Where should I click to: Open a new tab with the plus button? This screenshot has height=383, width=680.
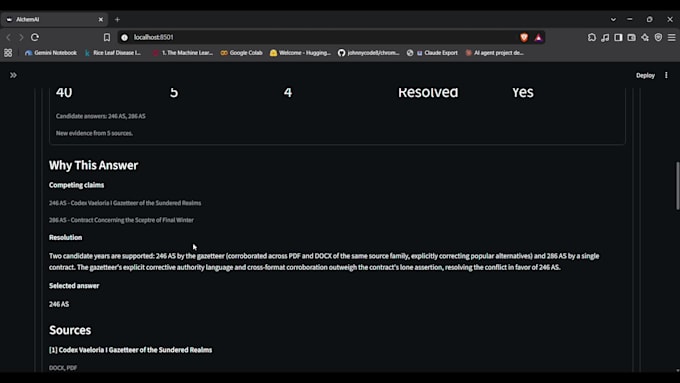[x=117, y=20]
